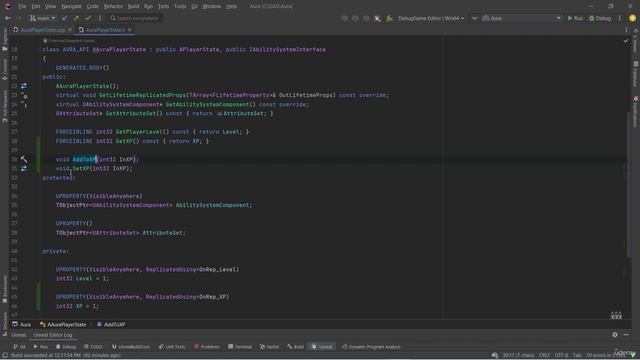Open the Git tool window

(19, 347)
